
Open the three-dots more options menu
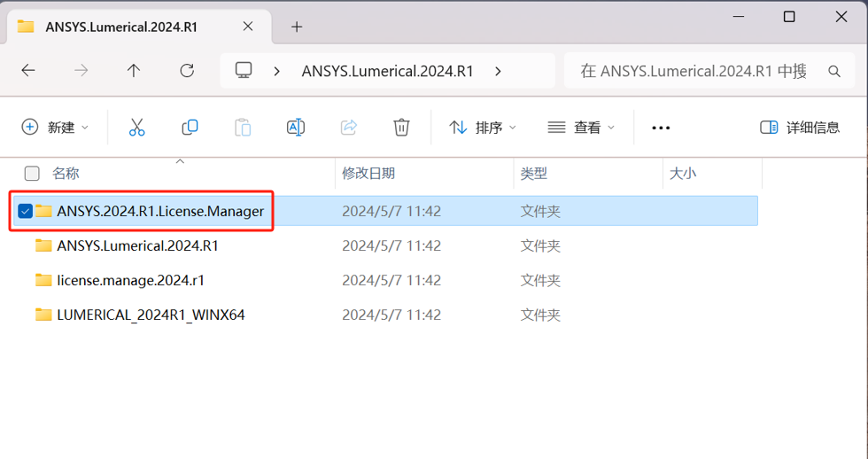click(x=661, y=128)
